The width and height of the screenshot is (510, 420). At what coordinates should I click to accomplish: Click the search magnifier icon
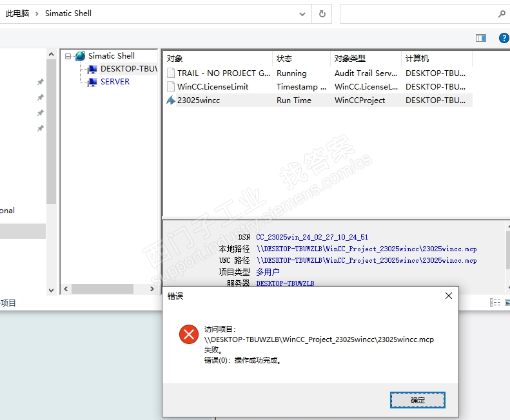502,14
